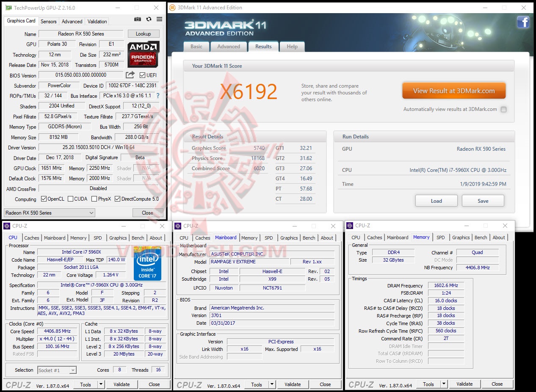536x392 pixels.
Task: Expand Tools dropdown arrow in Memory window
Action: [x=444, y=384]
